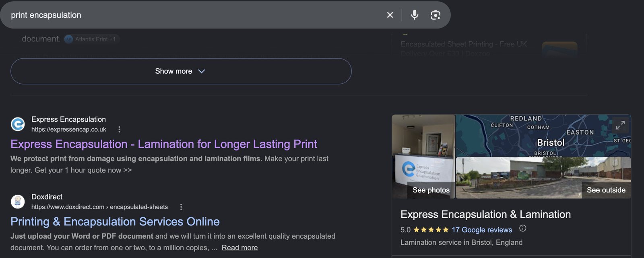Open the Atlantis Print +1 source chip

[x=92, y=39]
